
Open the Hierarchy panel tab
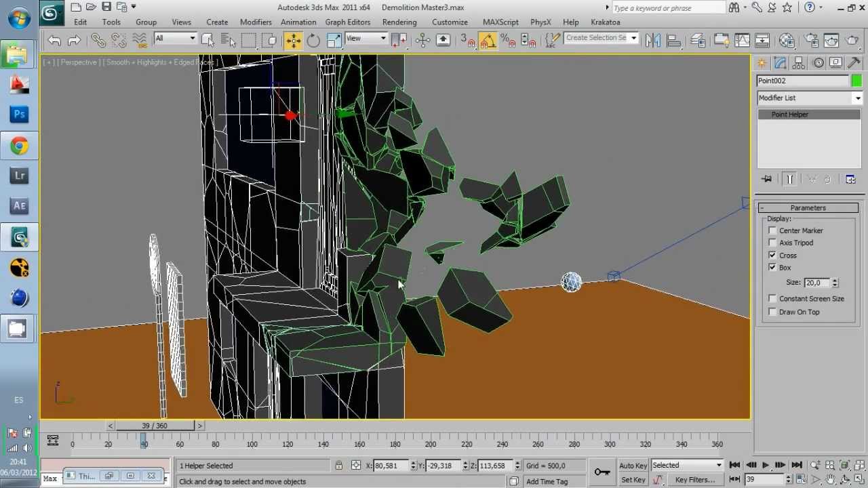pyautogui.click(x=799, y=62)
